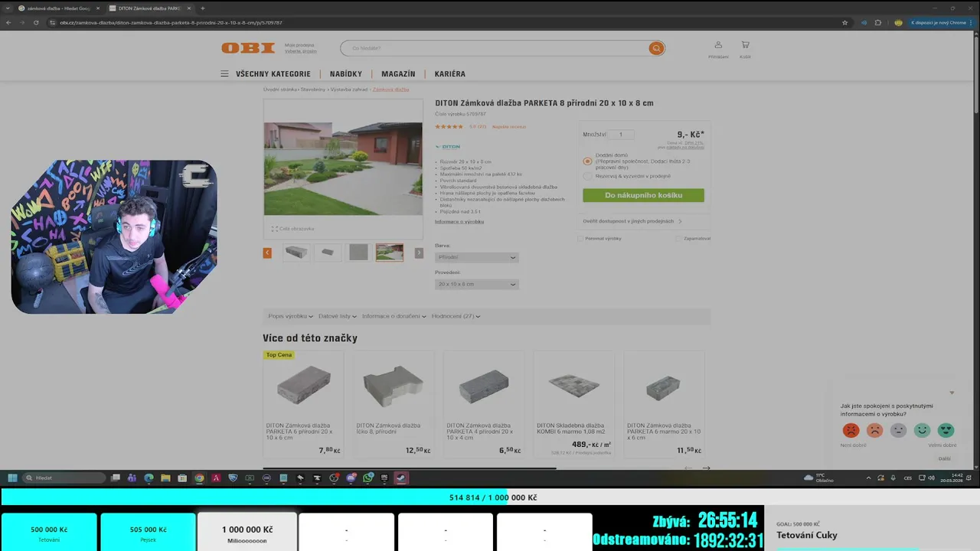Click the OBI logo
This screenshot has height=551, width=980.
(248, 48)
